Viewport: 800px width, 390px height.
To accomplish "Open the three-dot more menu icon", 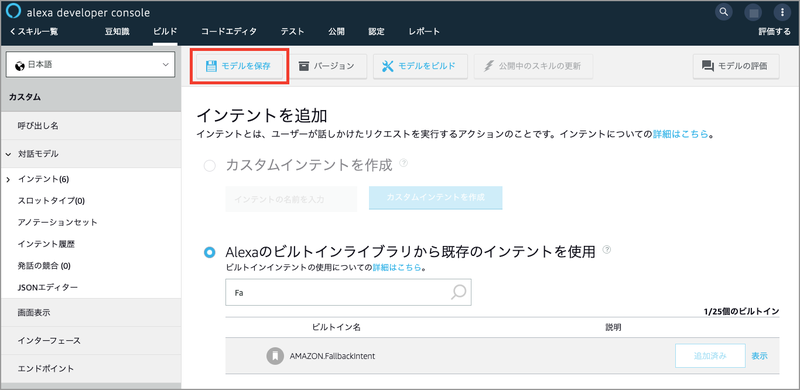I will [782, 12].
